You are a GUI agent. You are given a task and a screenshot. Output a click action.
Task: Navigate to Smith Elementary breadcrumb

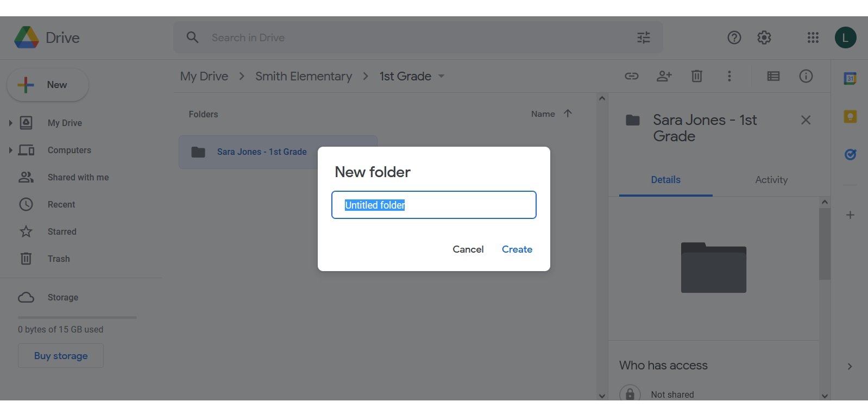coord(304,76)
